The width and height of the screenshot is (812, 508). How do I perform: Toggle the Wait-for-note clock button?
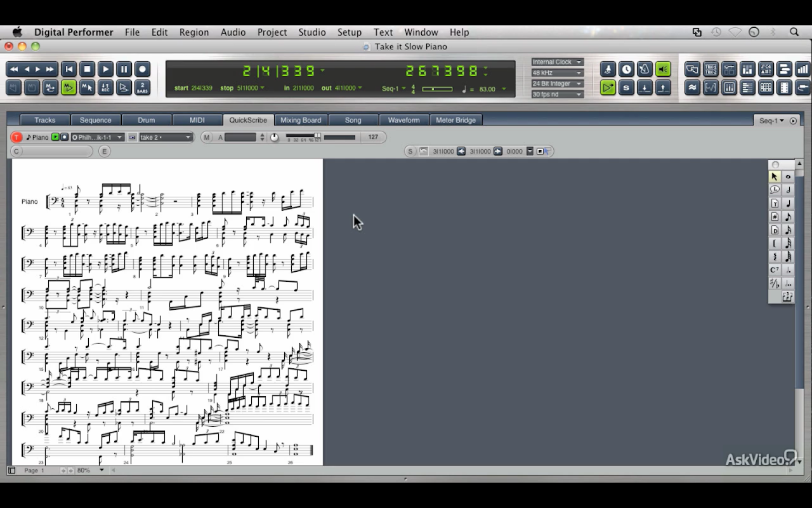click(626, 69)
